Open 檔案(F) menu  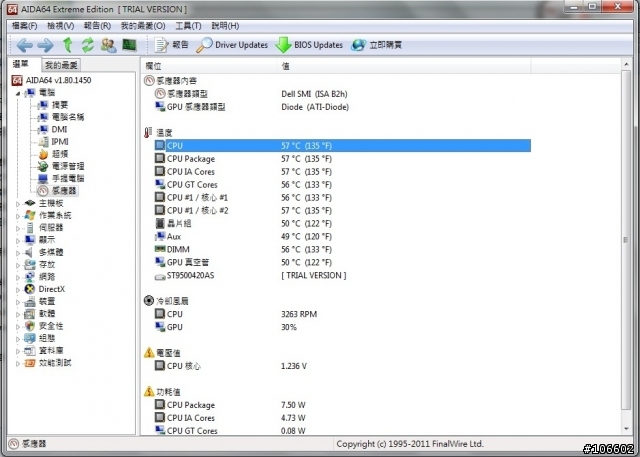24,26
